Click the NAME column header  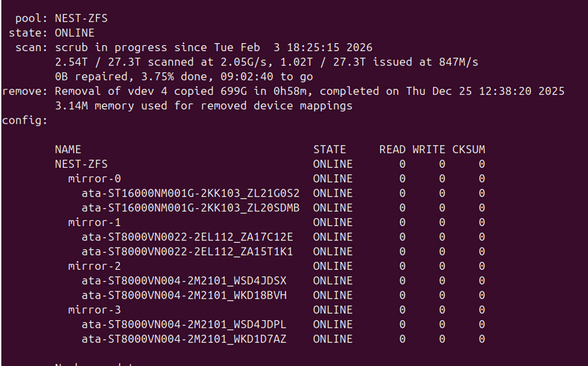click(x=68, y=149)
